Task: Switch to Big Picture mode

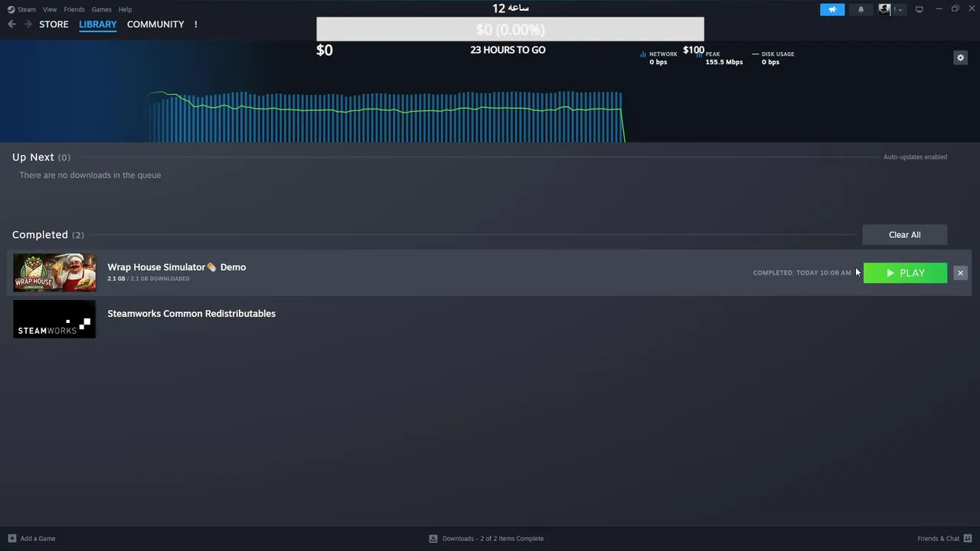Action: click(919, 9)
